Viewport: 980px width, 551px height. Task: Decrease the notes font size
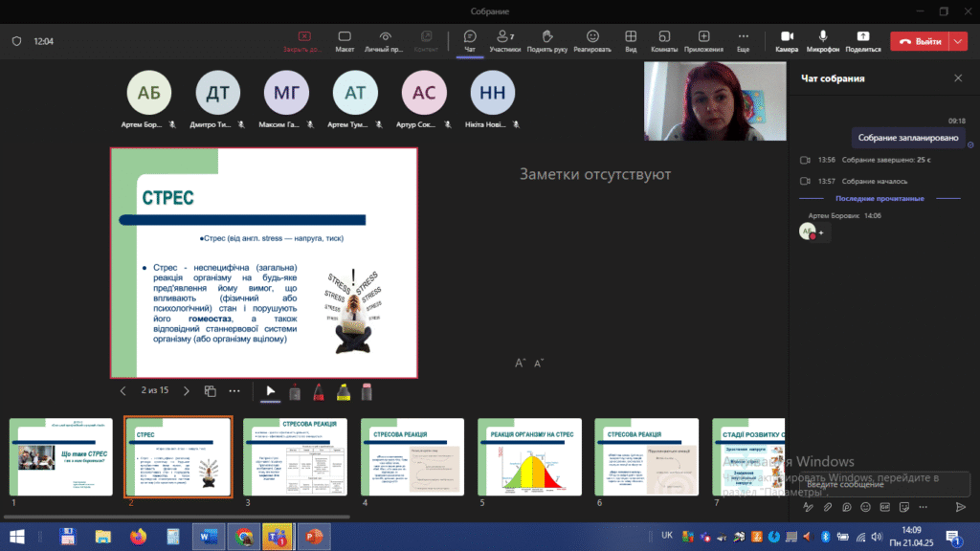539,363
